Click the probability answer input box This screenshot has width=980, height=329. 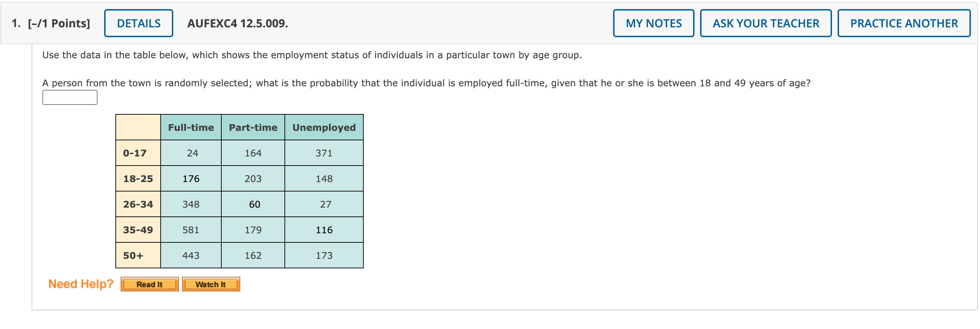69,98
